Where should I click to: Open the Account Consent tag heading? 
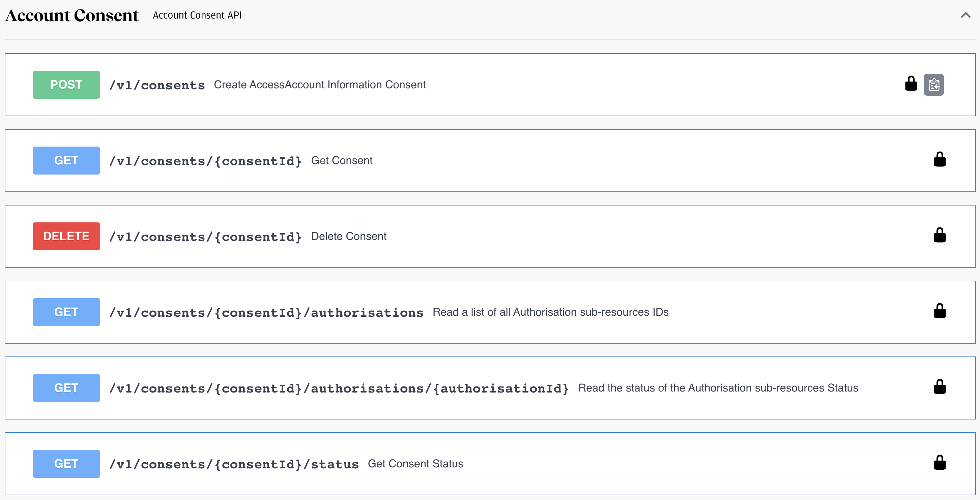(x=72, y=15)
